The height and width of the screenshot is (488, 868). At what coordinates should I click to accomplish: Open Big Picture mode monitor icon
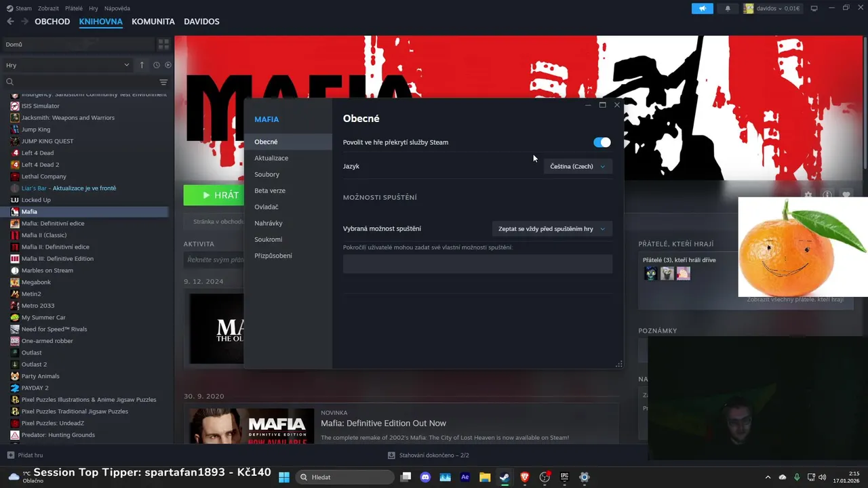pyautogui.click(x=814, y=8)
